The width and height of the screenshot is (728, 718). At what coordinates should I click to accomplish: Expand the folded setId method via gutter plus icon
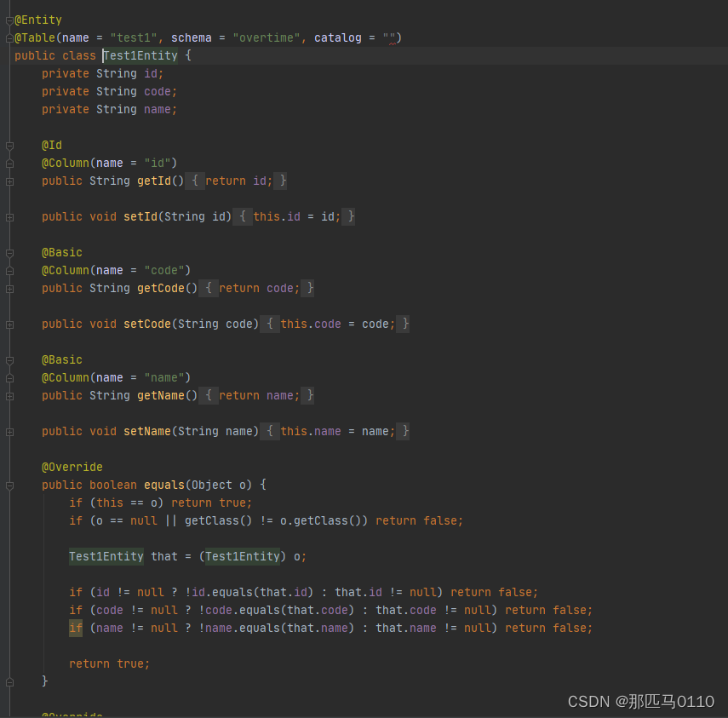(x=9, y=216)
